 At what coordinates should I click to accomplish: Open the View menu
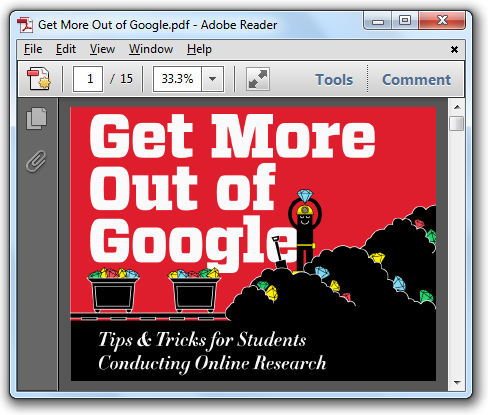click(102, 49)
